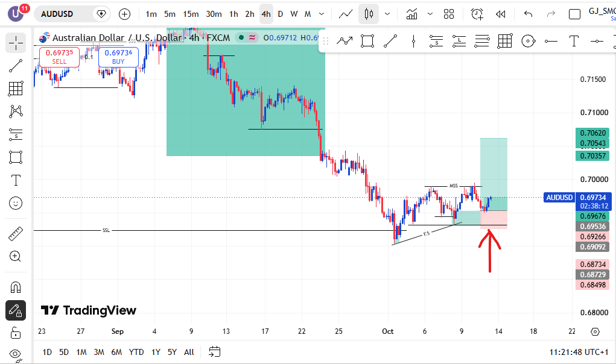The width and height of the screenshot is (616, 364).
Task: Select the Daily (D) timeframe
Action: click(280, 14)
